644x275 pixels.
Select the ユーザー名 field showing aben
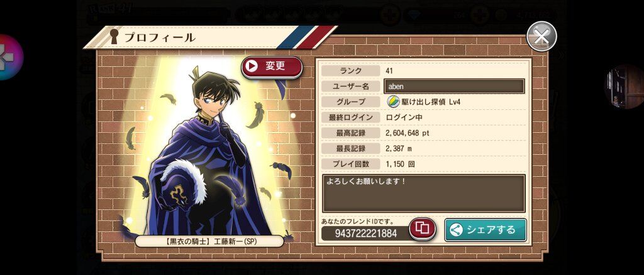click(x=454, y=87)
